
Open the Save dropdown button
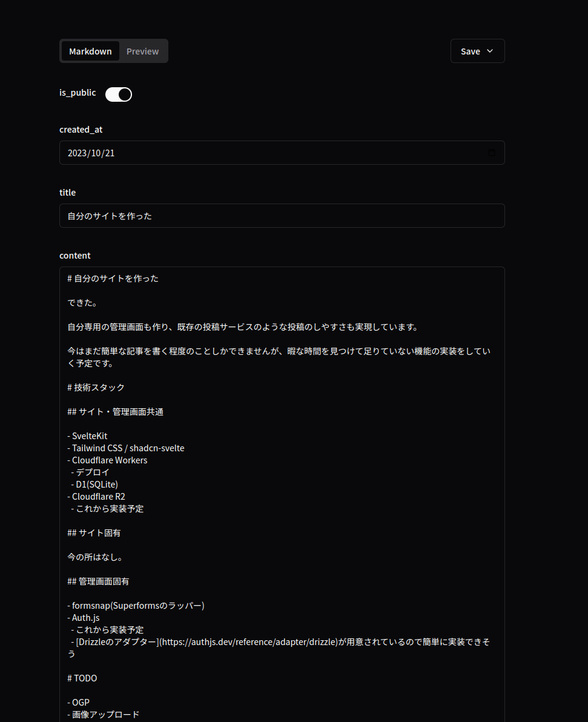pyautogui.click(x=478, y=51)
